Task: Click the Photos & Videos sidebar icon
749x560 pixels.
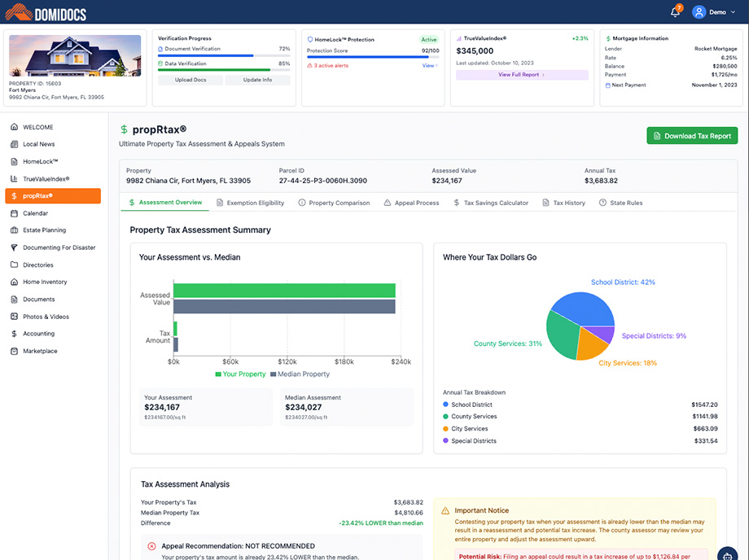Action: click(15, 317)
